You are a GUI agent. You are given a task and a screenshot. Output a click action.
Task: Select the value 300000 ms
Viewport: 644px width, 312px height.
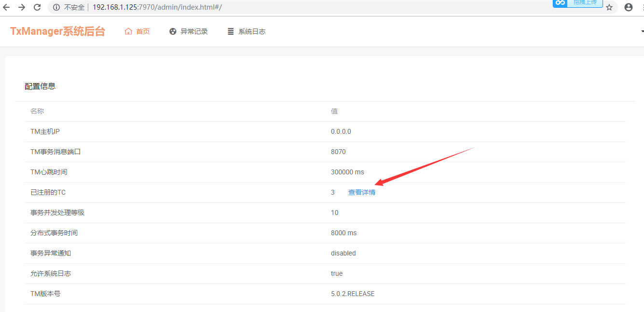coord(347,172)
